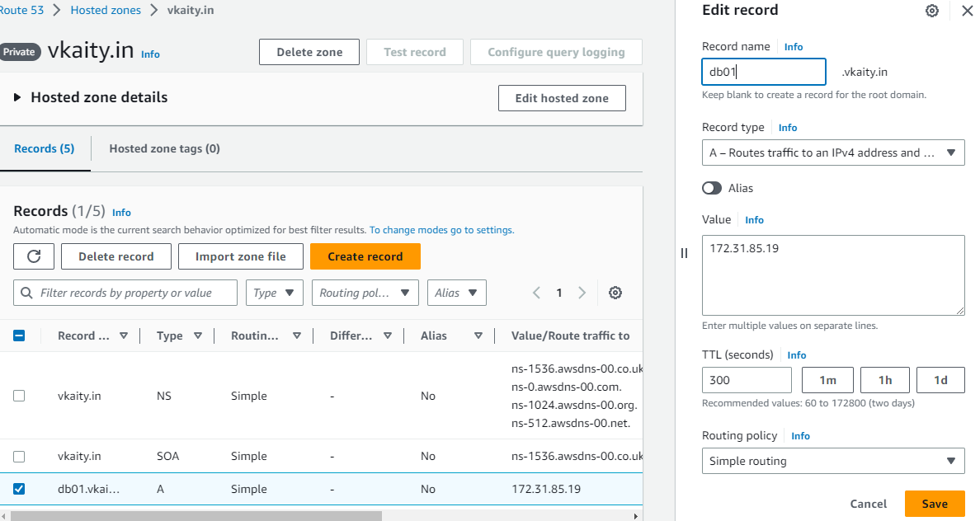This screenshot has height=521, width=980.
Task: Open Info link next to Records heading
Action: coord(121,213)
